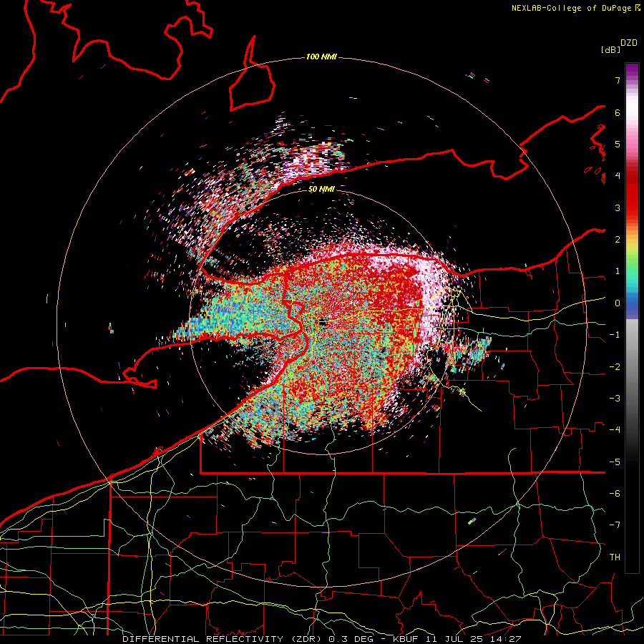Click the 14:27 scan time text

coord(507,639)
